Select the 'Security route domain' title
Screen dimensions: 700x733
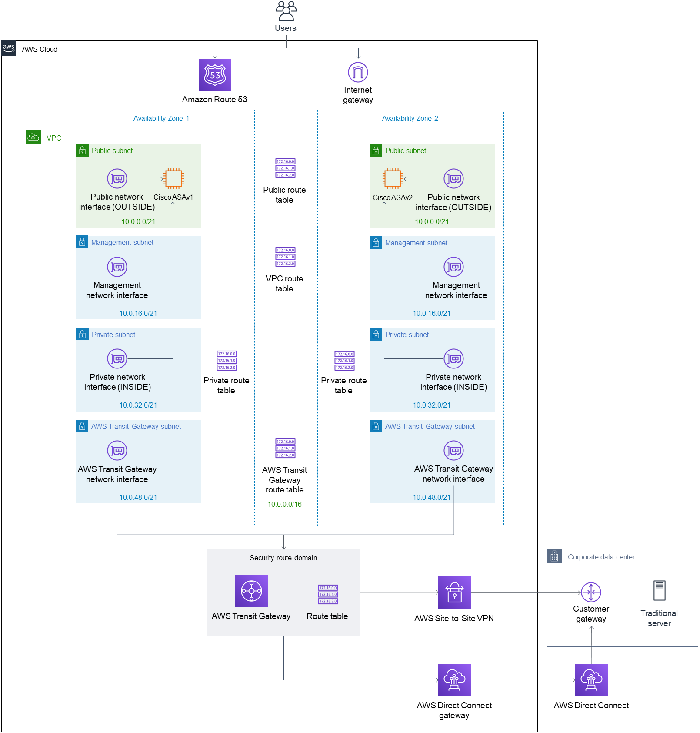click(x=283, y=558)
